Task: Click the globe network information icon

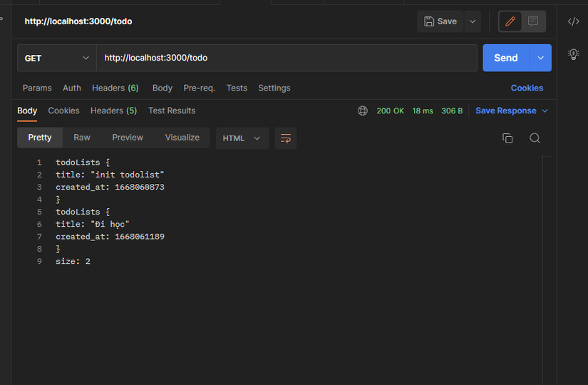Action: coord(363,111)
